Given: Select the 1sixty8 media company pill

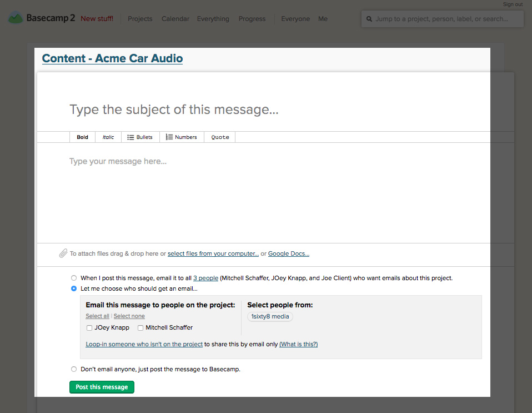Looking at the screenshot, I should click(270, 316).
